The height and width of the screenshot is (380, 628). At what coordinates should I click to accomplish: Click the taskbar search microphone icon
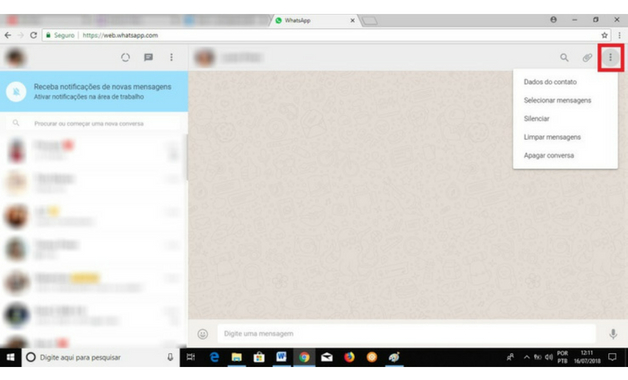click(170, 357)
